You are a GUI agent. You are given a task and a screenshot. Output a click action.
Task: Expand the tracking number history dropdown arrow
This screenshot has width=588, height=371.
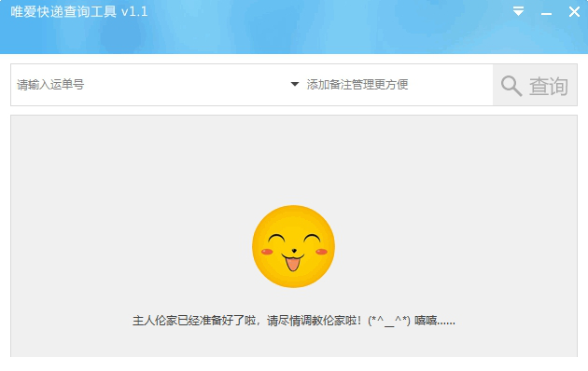[x=295, y=84]
